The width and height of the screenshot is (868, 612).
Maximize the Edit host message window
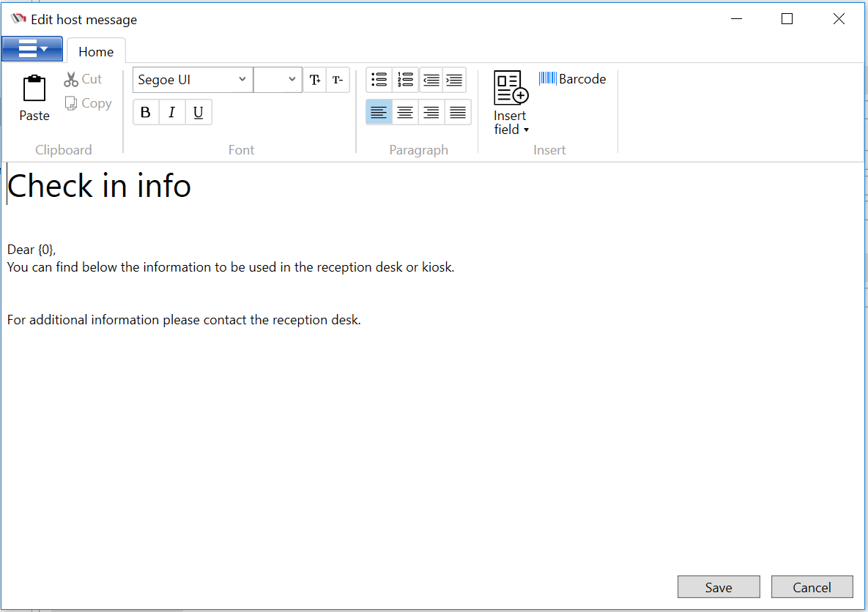[787, 19]
